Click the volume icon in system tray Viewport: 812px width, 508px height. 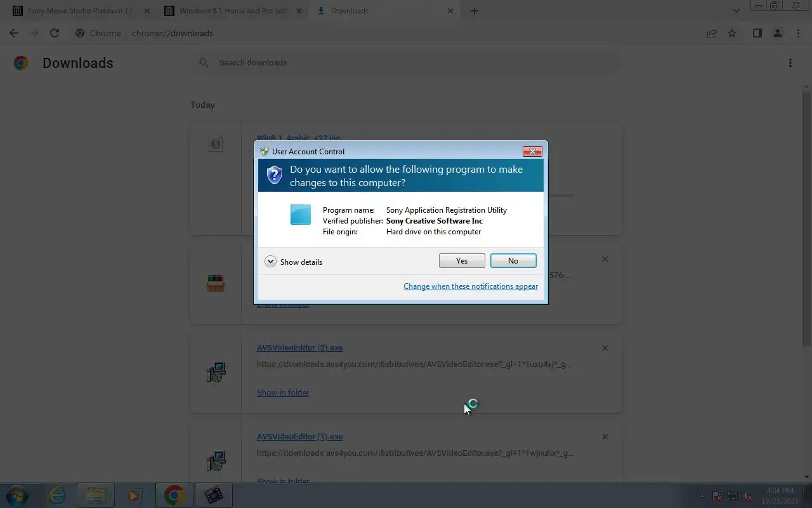tap(749, 497)
